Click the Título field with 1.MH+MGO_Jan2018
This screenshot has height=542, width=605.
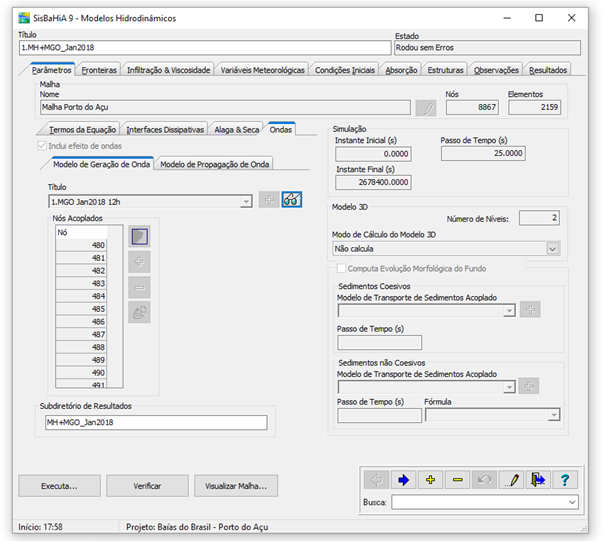coord(205,48)
